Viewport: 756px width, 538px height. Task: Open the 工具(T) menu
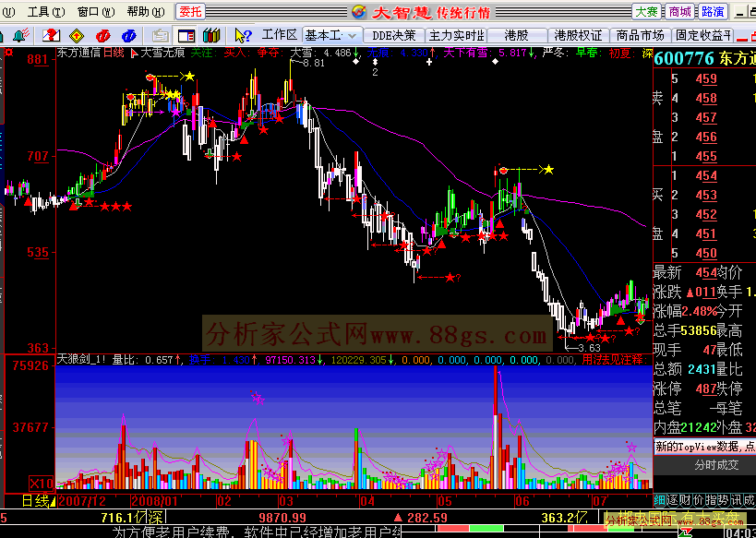(x=46, y=12)
